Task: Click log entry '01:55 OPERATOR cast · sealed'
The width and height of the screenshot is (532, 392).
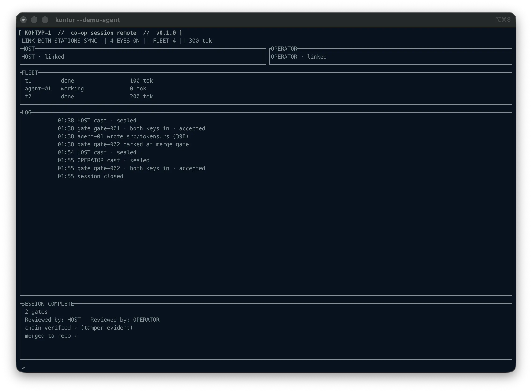Action: point(103,160)
